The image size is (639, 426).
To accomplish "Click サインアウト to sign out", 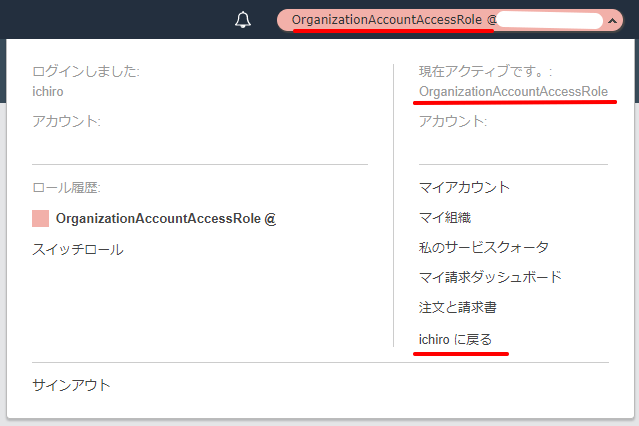I will [x=71, y=385].
